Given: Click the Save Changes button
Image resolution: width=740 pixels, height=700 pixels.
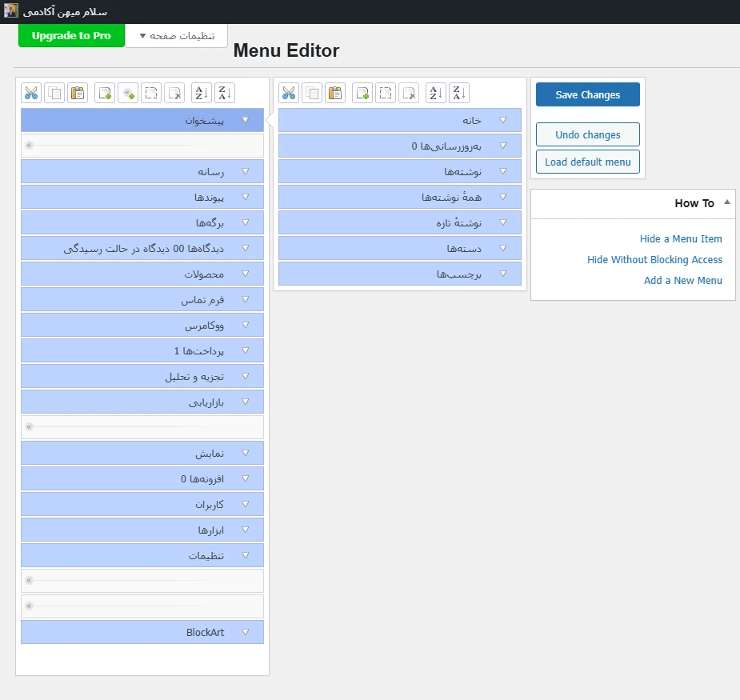Looking at the screenshot, I should click(x=587, y=94).
